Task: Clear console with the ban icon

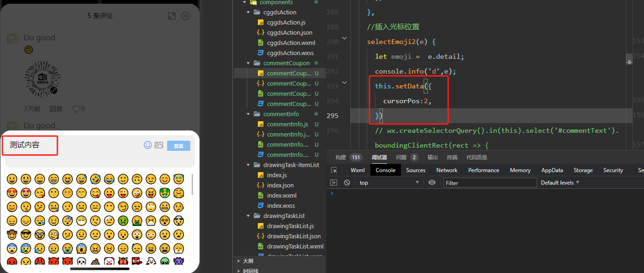Action: pos(347,183)
